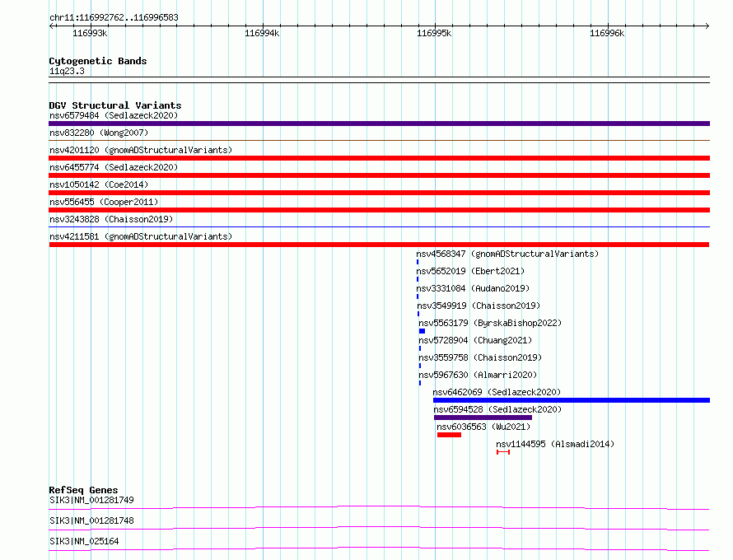Select the red nsv1144595 bracket glyph

pyautogui.click(x=503, y=452)
